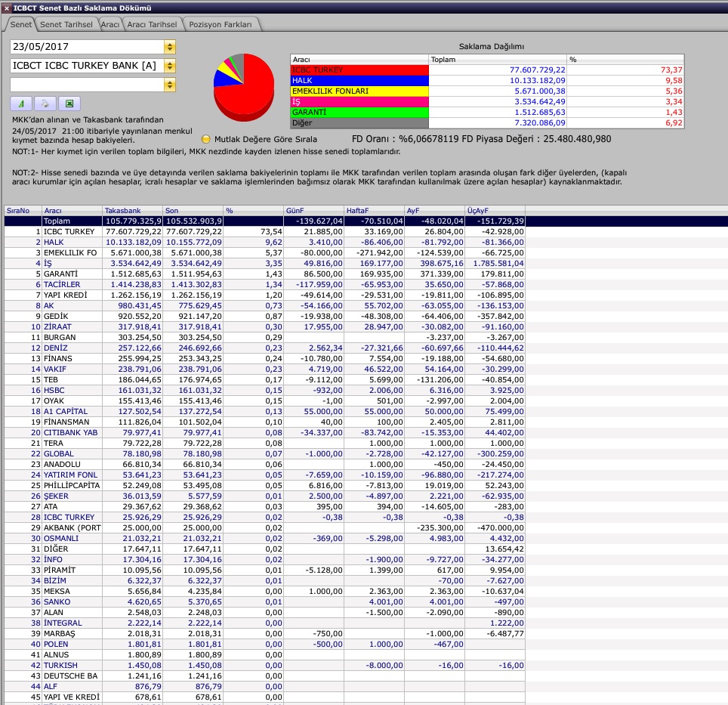Click the Takasbank column header
Image resolution: width=728 pixels, height=705 pixels.
tap(132, 211)
